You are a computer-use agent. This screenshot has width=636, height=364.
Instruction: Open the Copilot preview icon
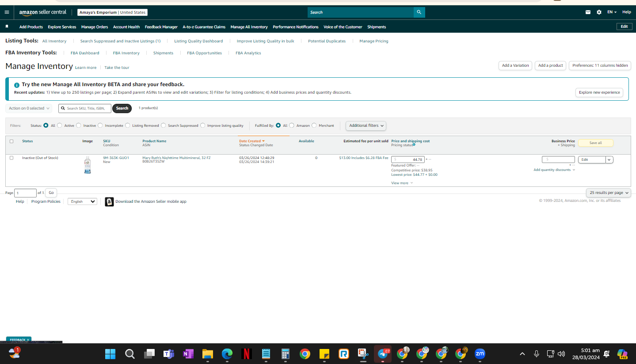click(622, 354)
